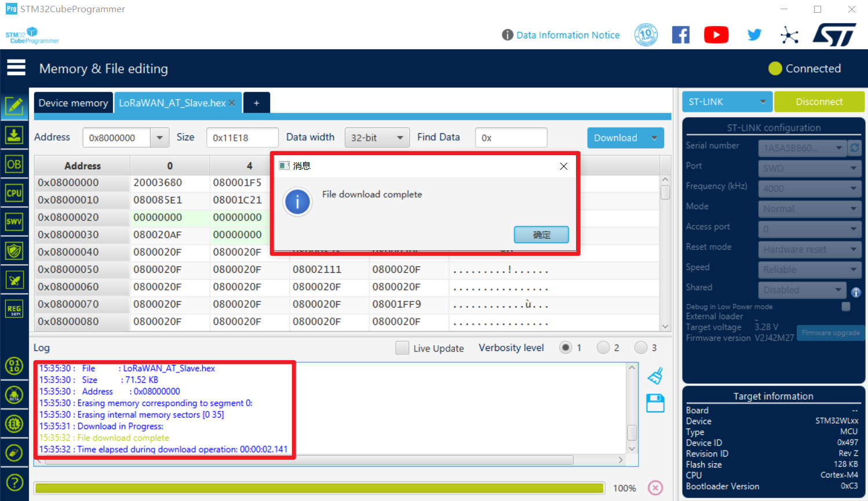Open Frequency 4000 dropdown
868x501 pixels.
(809, 189)
